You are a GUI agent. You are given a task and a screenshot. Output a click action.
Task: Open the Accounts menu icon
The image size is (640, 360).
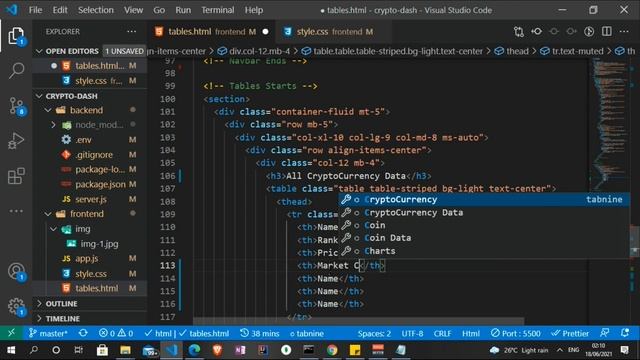16,271
